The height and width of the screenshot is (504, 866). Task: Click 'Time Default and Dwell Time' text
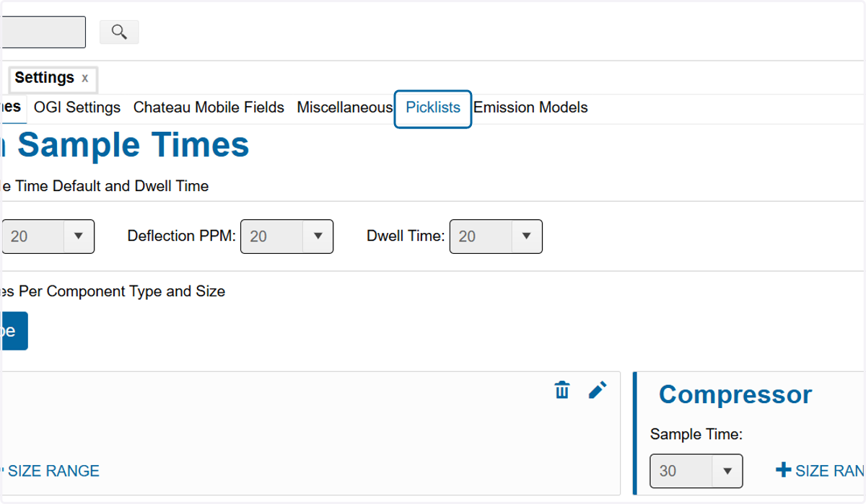tap(111, 186)
